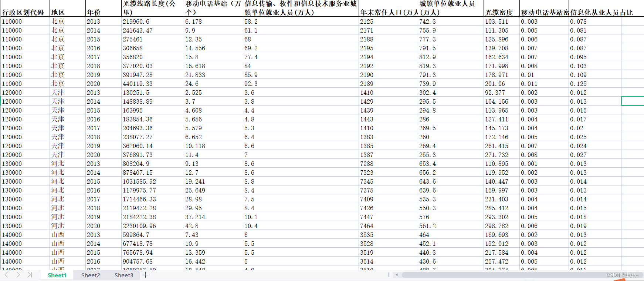The width and height of the screenshot is (644, 281).
Task: Select cell with value 440119.33
Action: tap(153, 84)
